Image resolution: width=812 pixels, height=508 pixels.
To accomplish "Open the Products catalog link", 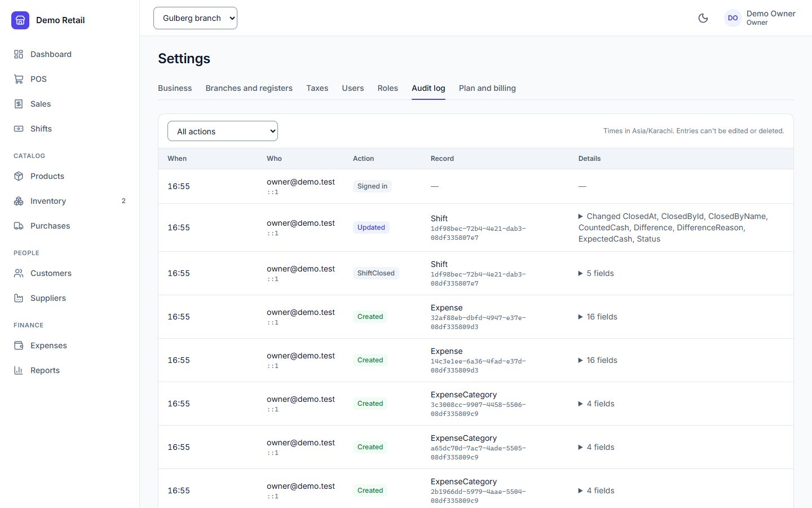I will [70, 176].
